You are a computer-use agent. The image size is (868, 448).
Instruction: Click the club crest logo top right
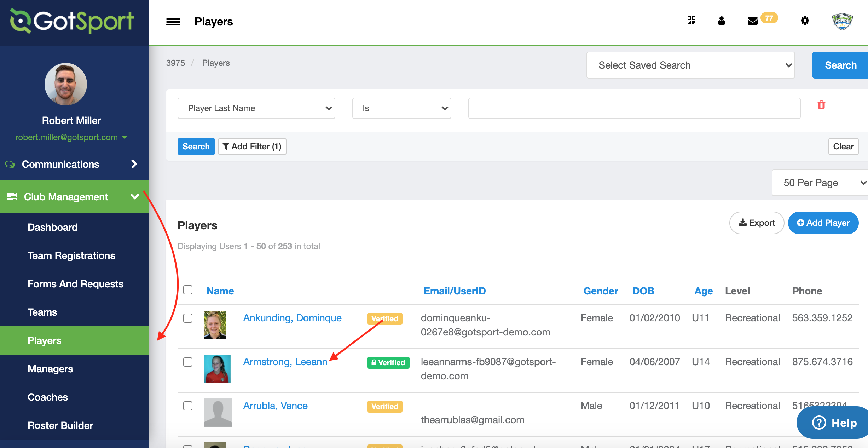pos(842,21)
